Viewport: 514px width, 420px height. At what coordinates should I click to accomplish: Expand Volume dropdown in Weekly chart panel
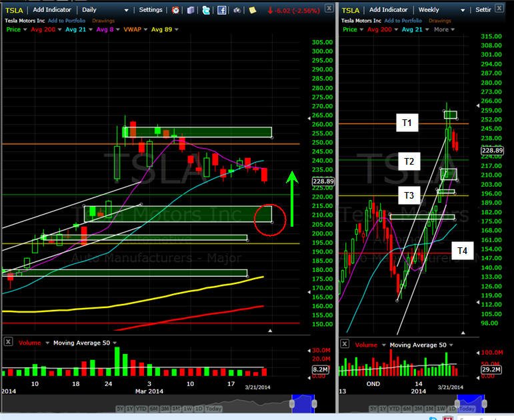pyautogui.click(x=383, y=345)
